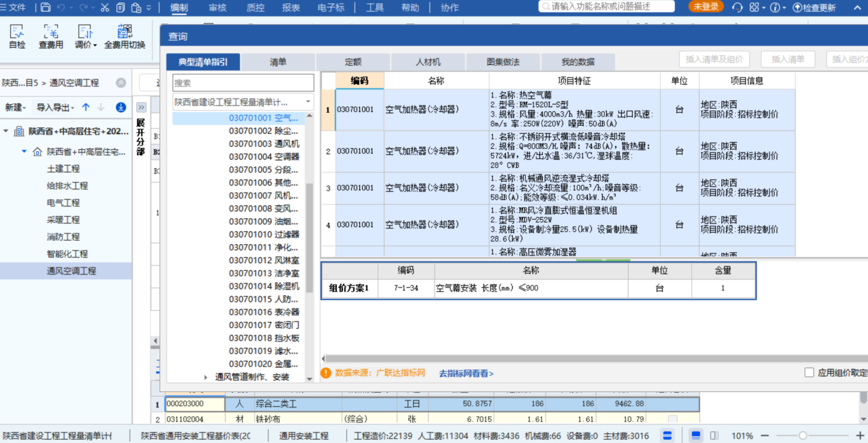The width and height of the screenshot is (868, 443).
Task: Open 调价 price adjustment tool
Action: click(85, 37)
